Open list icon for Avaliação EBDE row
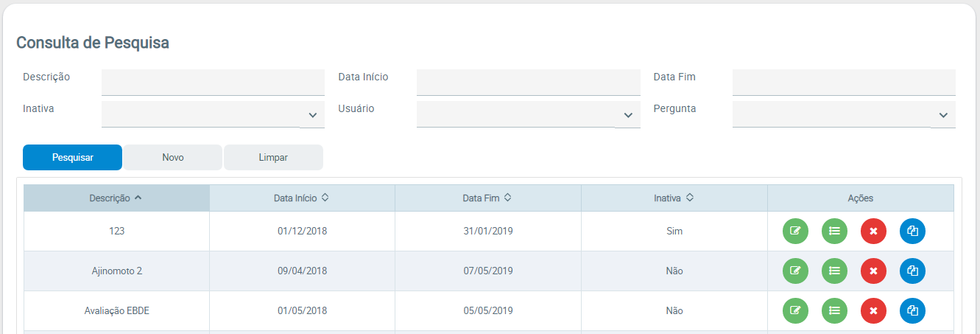 [834, 310]
